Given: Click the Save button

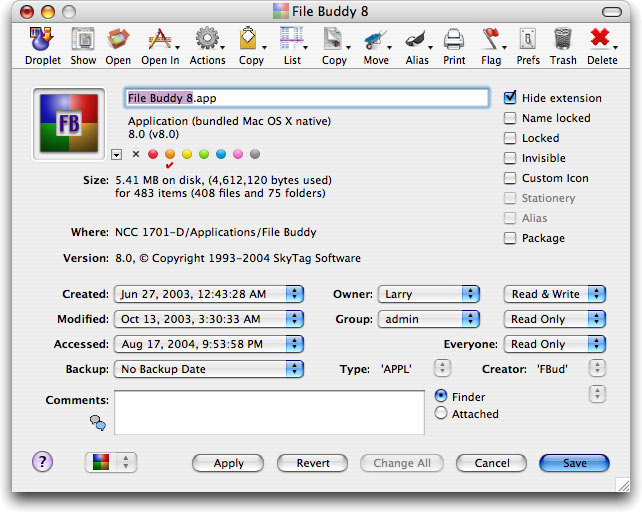Looking at the screenshot, I should coord(574,463).
